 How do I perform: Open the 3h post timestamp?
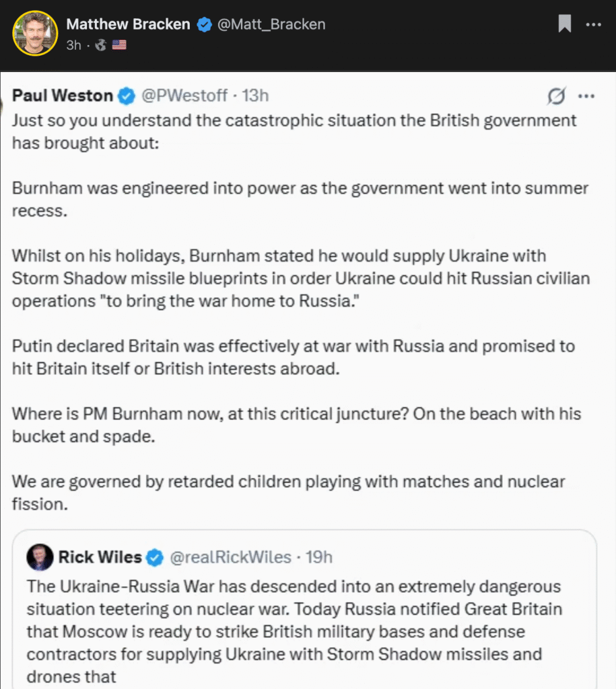74,45
